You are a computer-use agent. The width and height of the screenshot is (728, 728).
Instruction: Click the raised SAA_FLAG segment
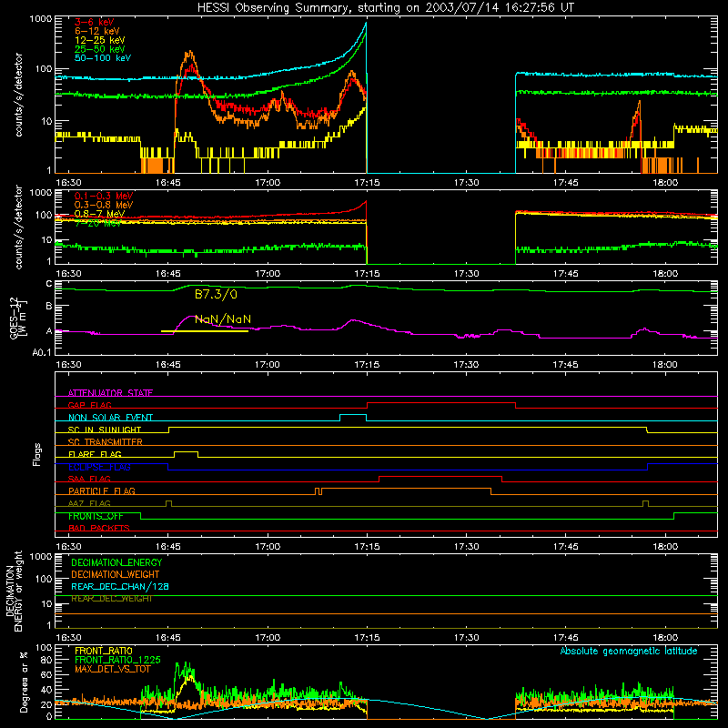tap(440, 476)
